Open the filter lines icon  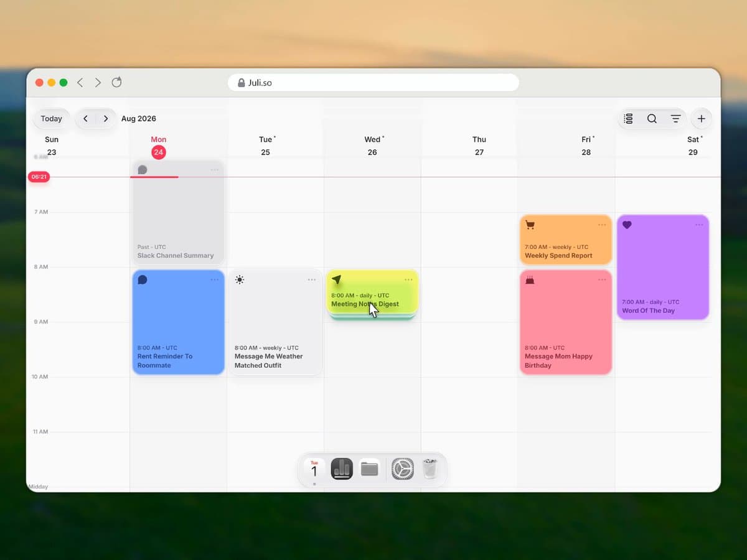(x=675, y=118)
